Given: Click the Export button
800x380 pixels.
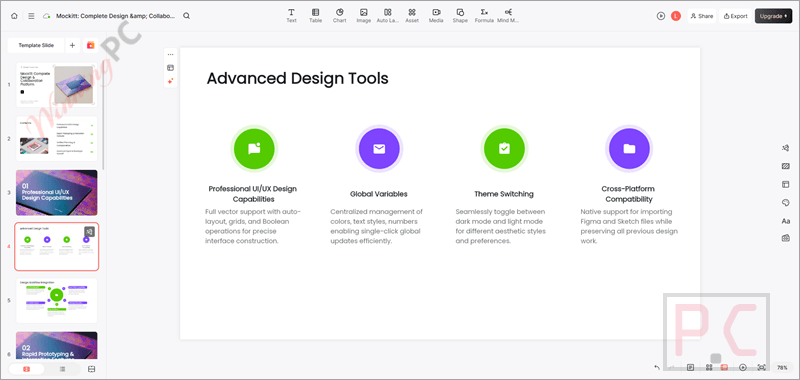Looking at the screenshot, I should (x=735, y=16).
